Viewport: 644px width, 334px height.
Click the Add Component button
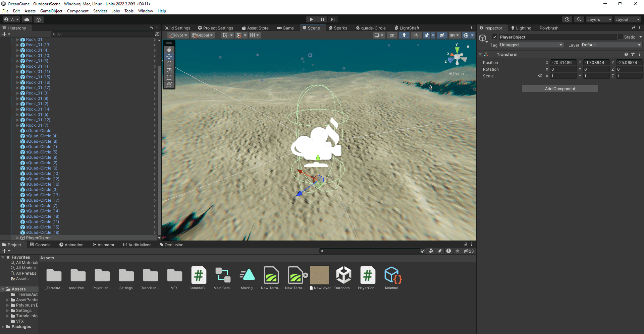tap(560, 89)
